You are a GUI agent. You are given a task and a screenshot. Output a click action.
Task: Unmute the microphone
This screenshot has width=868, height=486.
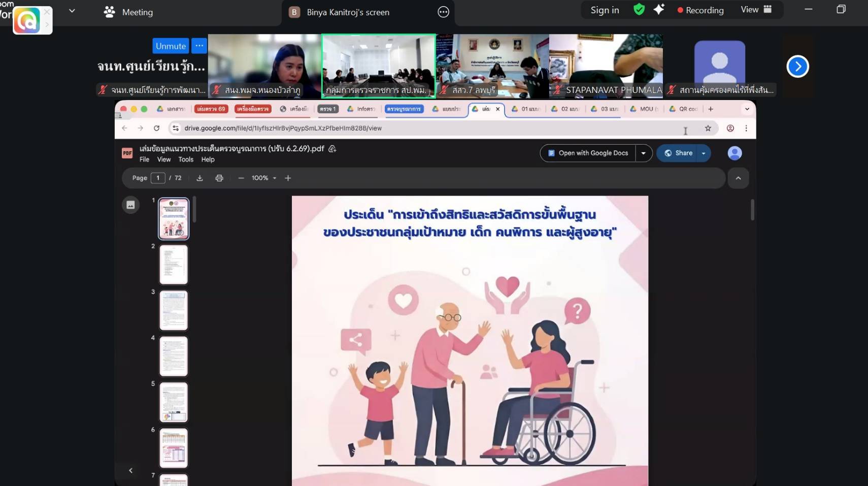tap(171, 46)
